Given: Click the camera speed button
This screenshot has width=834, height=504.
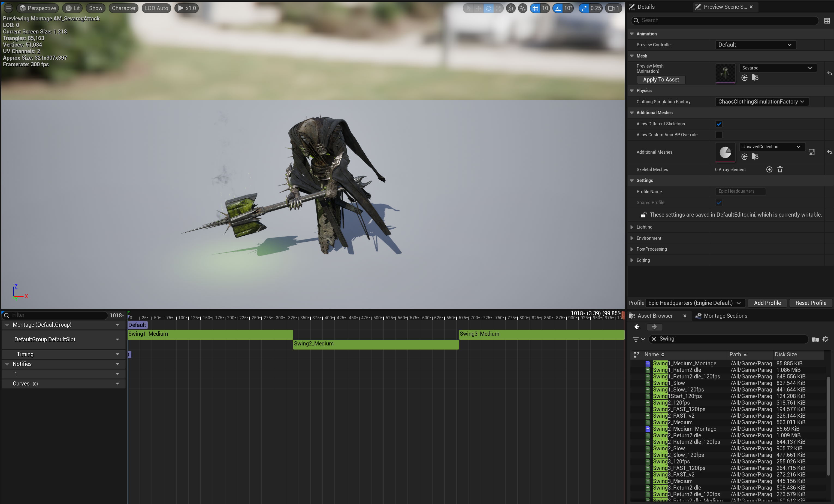Looking at the screenshot, I should click(613, 8).
